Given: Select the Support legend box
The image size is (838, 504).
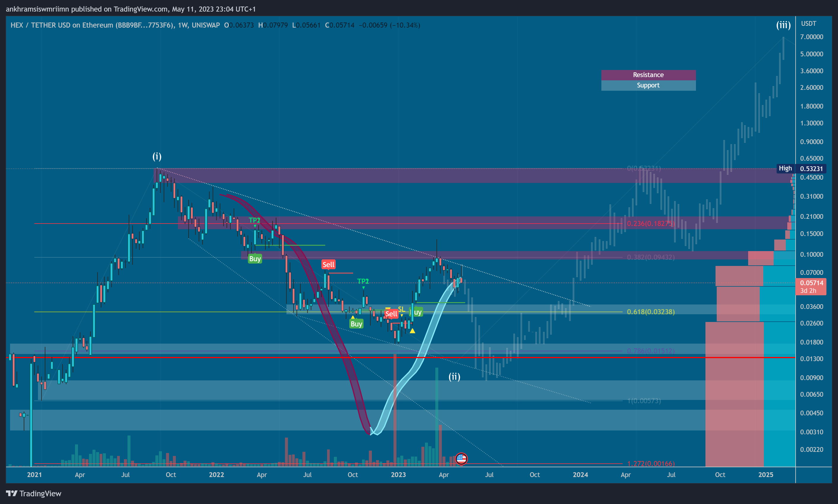Looking at the screenshot, I should pyautogui.click(x=648, y=85).
